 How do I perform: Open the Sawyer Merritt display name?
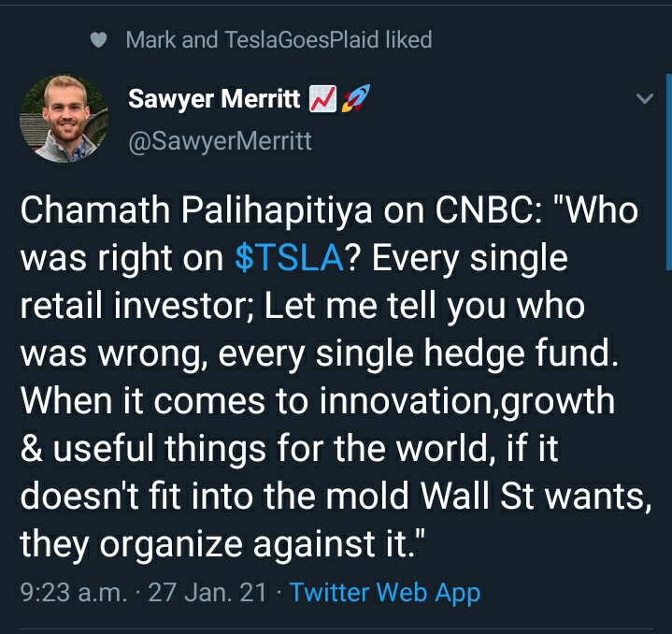(x=214, y=99)
